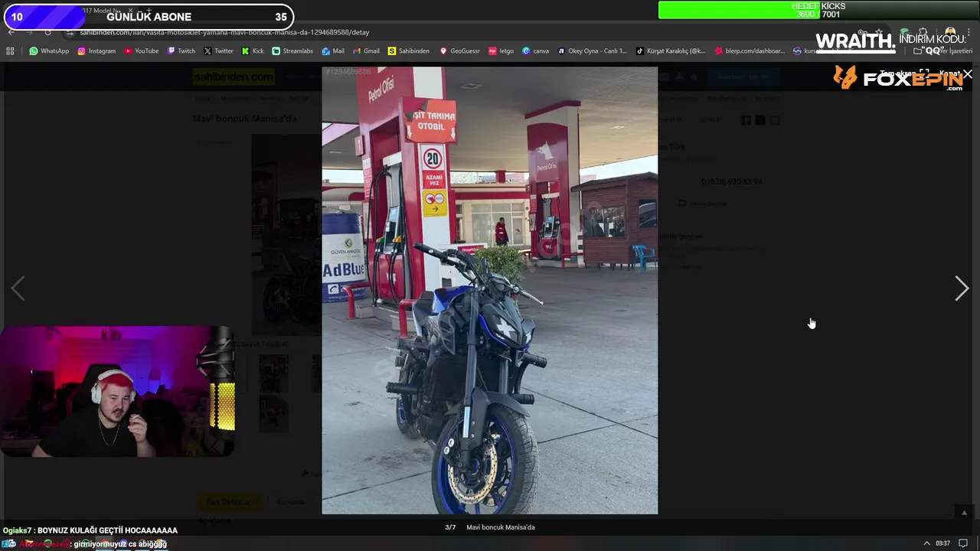
Task: Open Mail bookmark
Action: click(333, 51)
